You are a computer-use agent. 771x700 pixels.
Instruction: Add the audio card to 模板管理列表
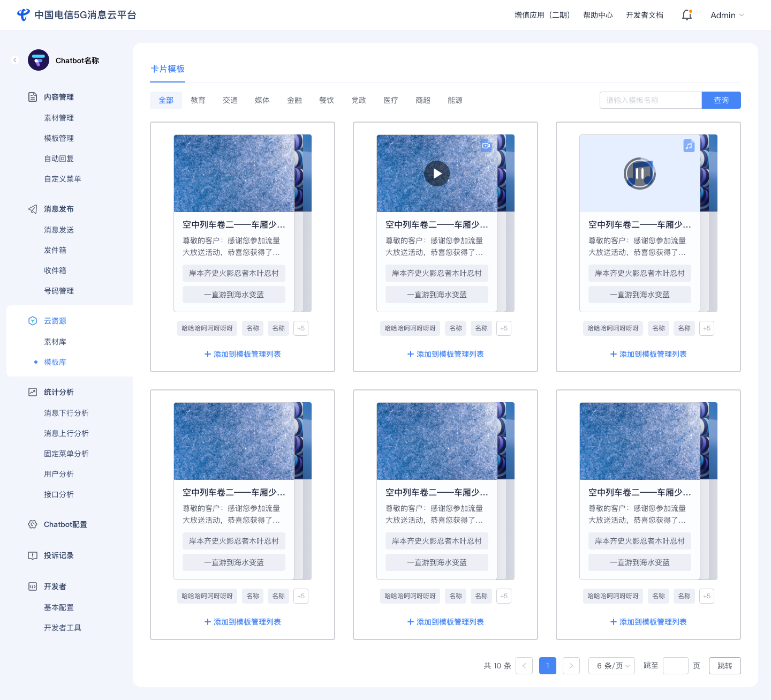coord(648,354)
